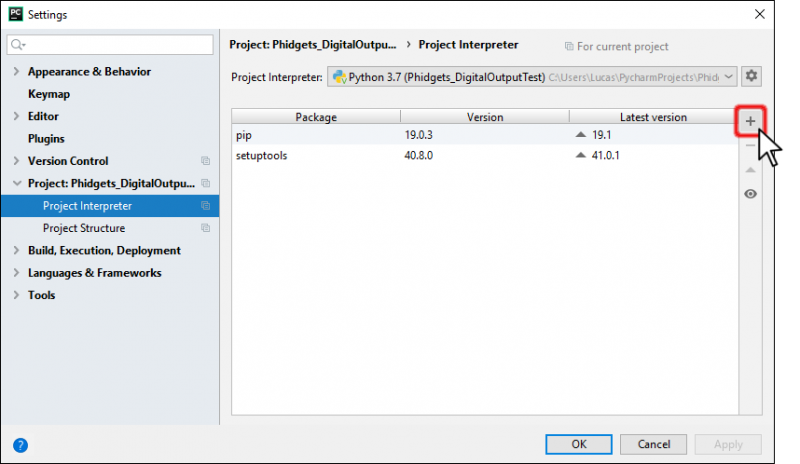Viewport: 800px width, 464px height.
Task: Select the pip package row
Action: [485, 135]
